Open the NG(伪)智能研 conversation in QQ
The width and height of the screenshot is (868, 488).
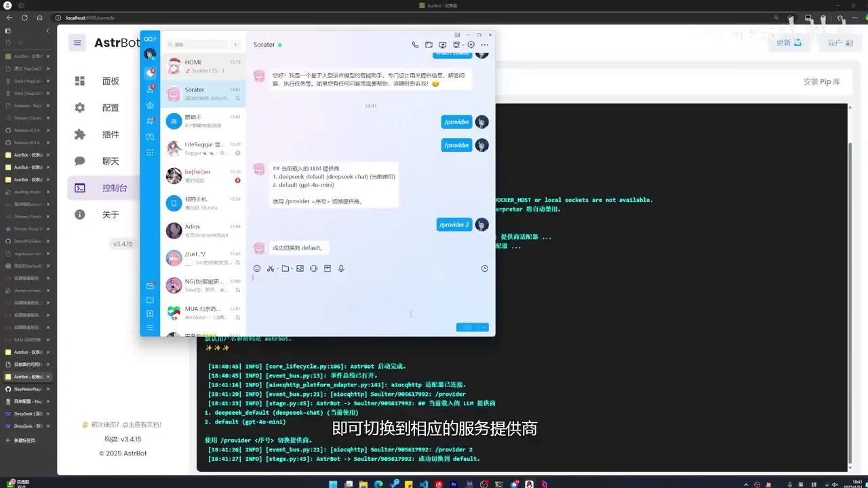203,285
